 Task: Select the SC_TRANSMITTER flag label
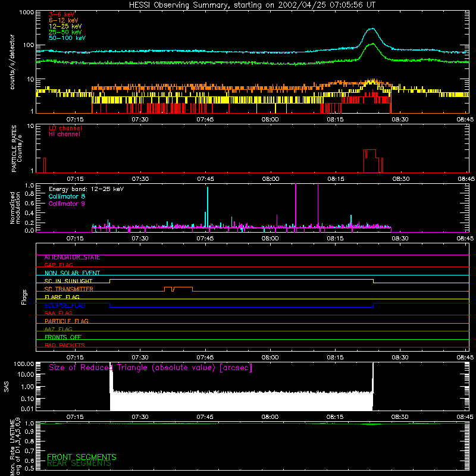(x=69, y=289)
